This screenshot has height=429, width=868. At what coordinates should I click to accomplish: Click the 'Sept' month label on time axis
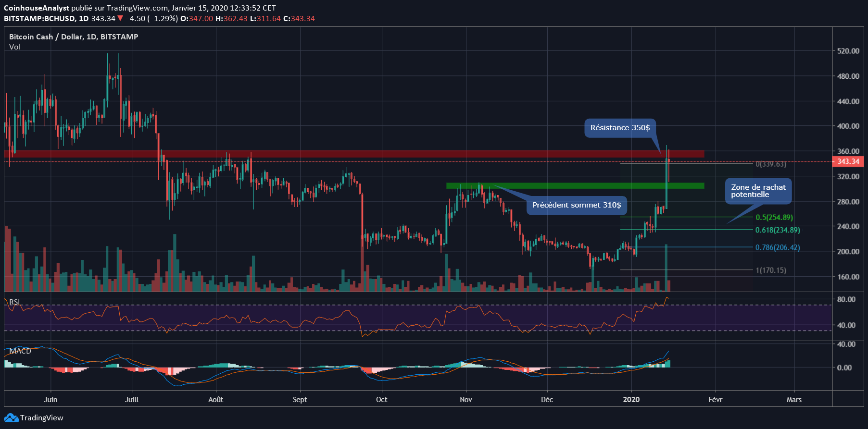pyautogui.click(x=300, y=400)
